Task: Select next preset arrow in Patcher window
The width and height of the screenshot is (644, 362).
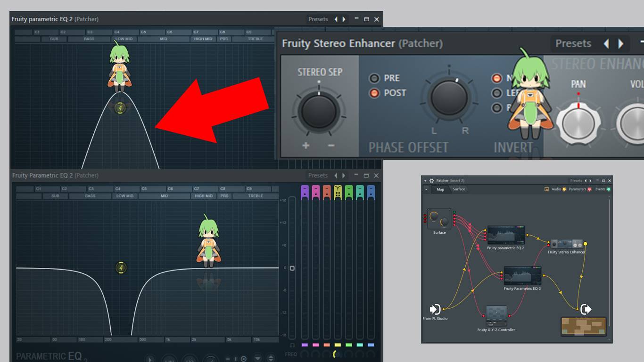Action: (x=590, y=181)
